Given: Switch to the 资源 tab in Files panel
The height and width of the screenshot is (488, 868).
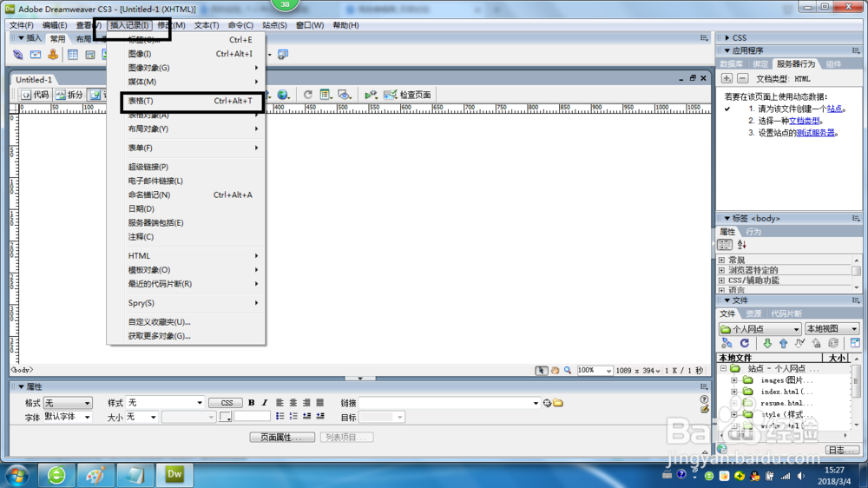Looking at the screenshot, I should coord(753,314).
